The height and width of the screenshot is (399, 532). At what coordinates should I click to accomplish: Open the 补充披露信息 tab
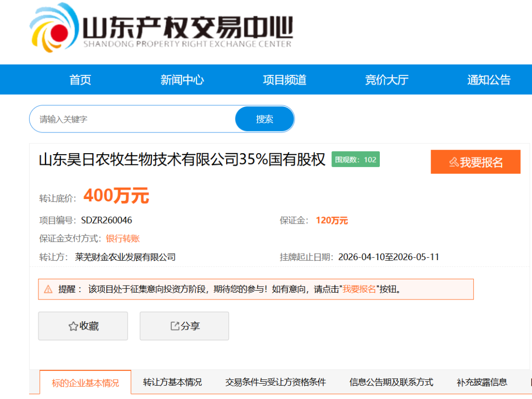tap(482, 382)
